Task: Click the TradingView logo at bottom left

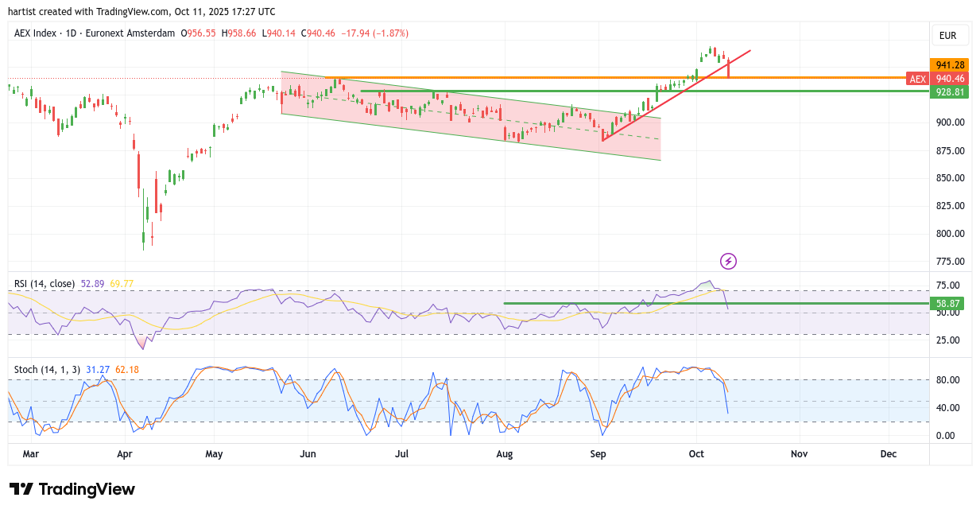Action: 72,489
